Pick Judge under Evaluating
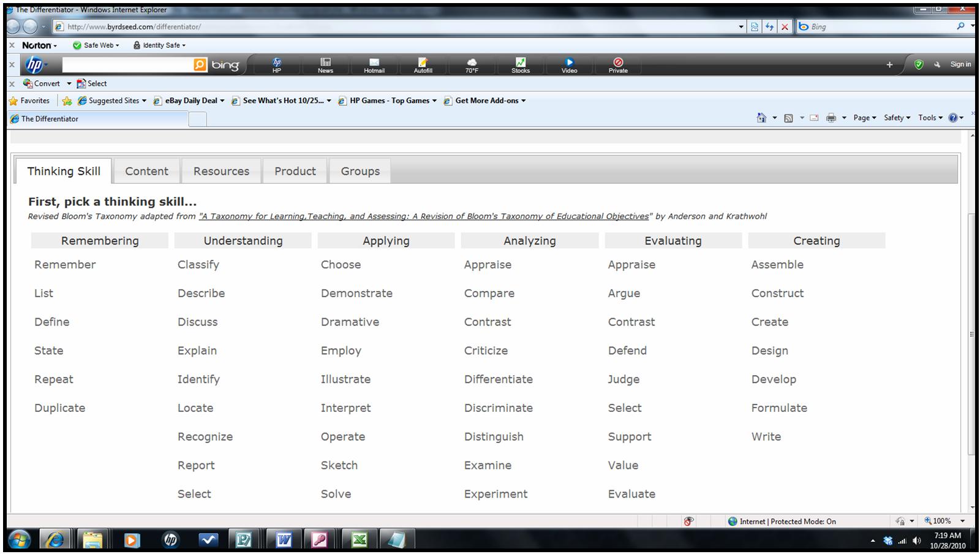This screenshot has width=980, height=554. 624,379
